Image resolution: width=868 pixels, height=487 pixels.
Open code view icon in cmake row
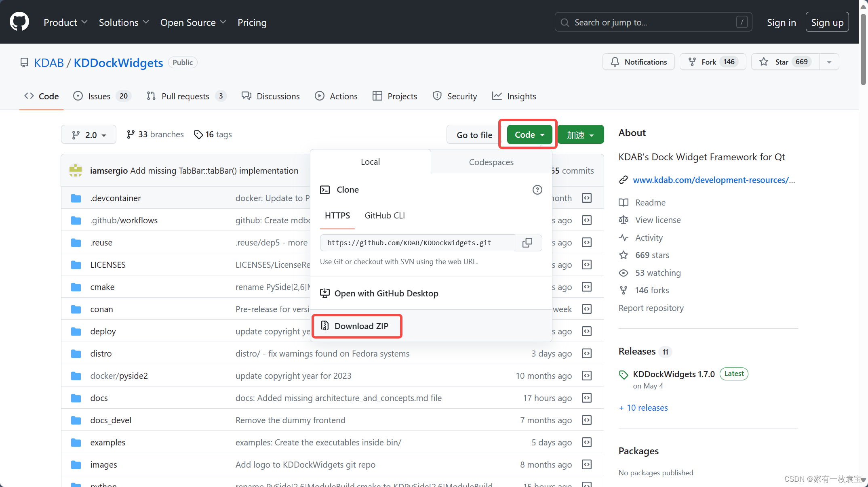pos(587,287)
